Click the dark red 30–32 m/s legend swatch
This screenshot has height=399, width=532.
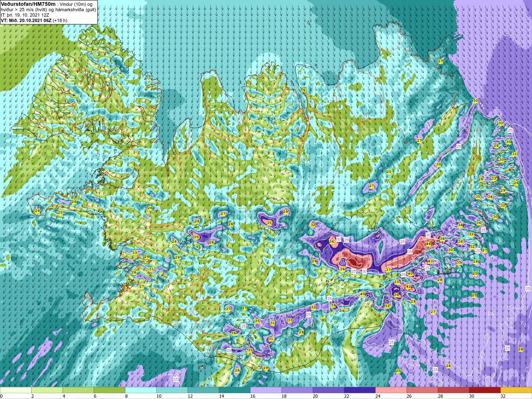[485, 390]
